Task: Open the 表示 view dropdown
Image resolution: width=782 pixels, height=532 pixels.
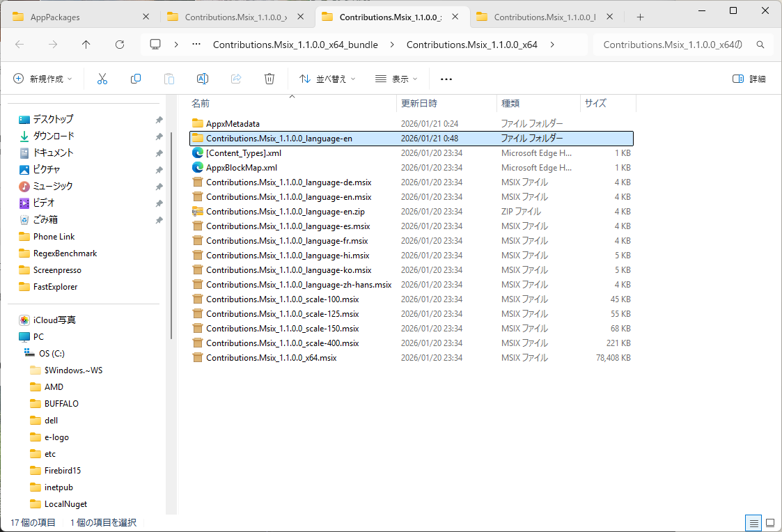Action: 396,79
